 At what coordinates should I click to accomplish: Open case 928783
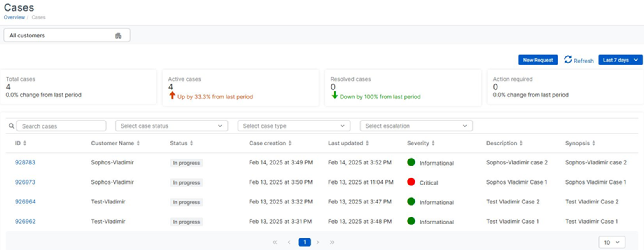tap(25, 162)
